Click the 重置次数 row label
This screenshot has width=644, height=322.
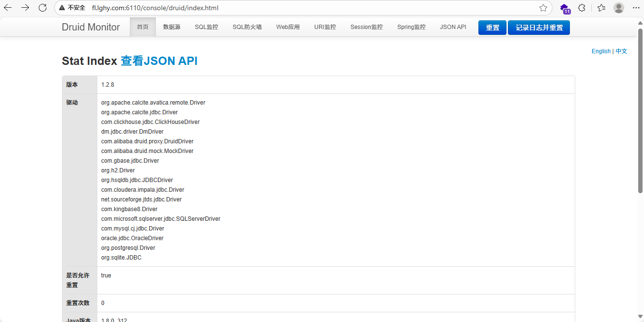point(78,303)
